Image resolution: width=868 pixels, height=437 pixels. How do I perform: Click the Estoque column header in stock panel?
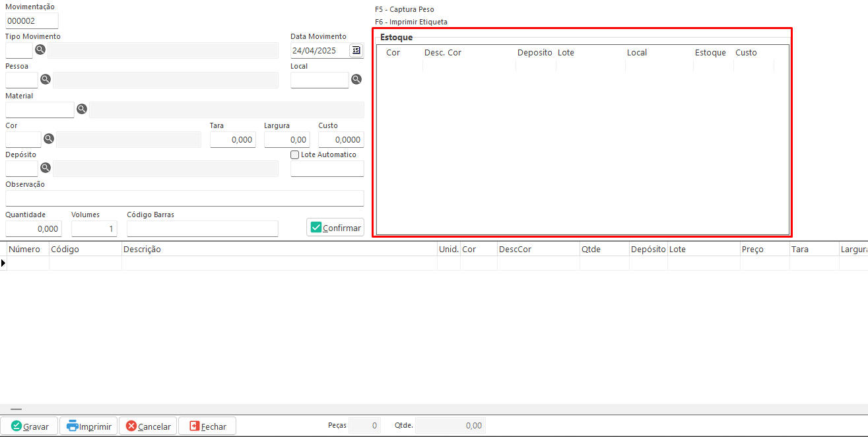coord(710,53)
